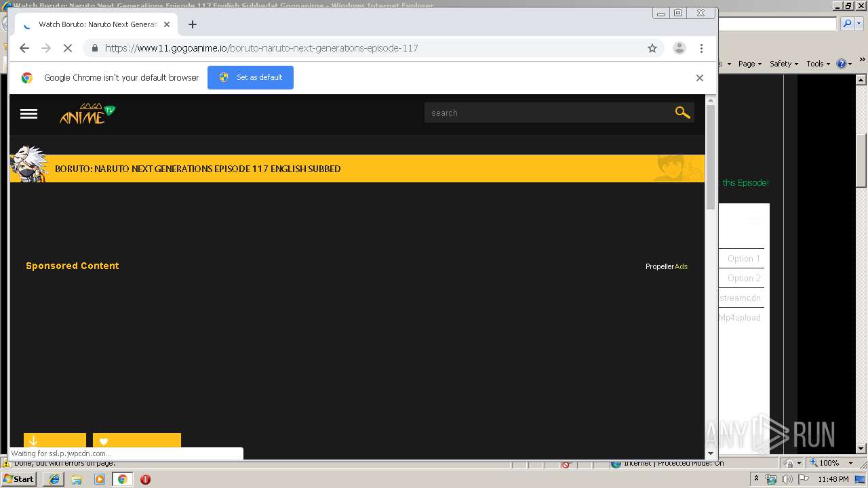Open Chrome's three-dot menu

701,48
